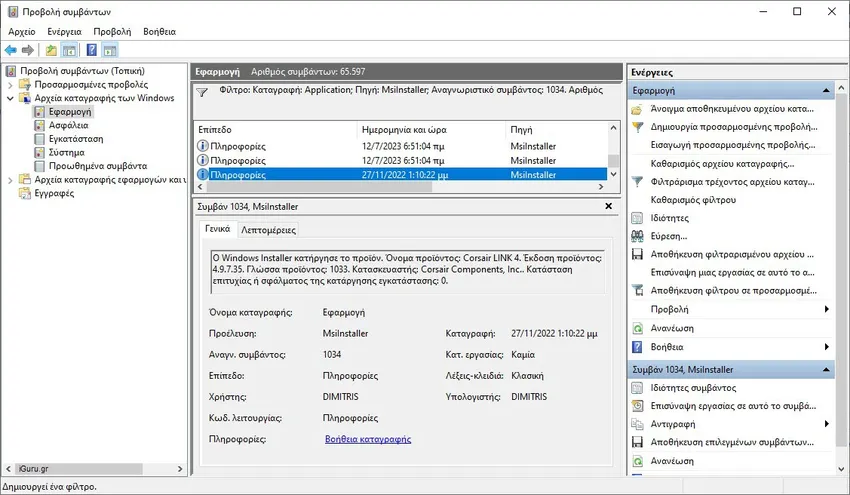Go forward with the gray right arrow

click(x=27, y=50)
